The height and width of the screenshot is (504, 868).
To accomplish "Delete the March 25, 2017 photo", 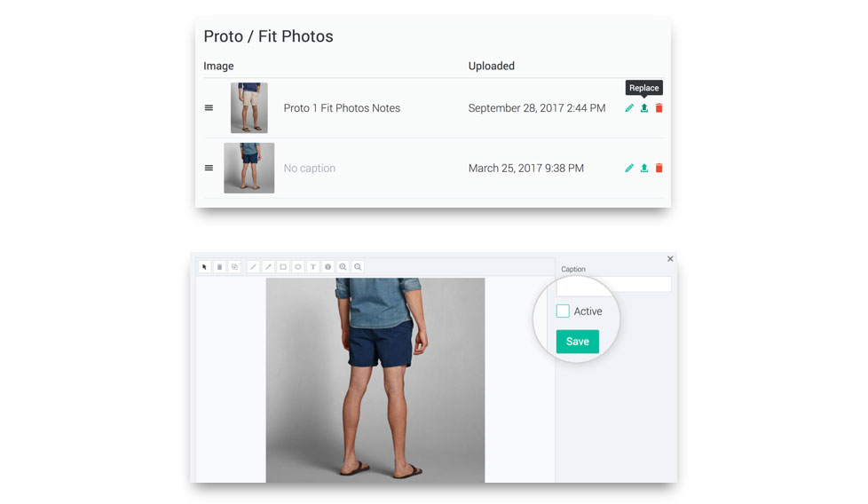I will 659,168.
